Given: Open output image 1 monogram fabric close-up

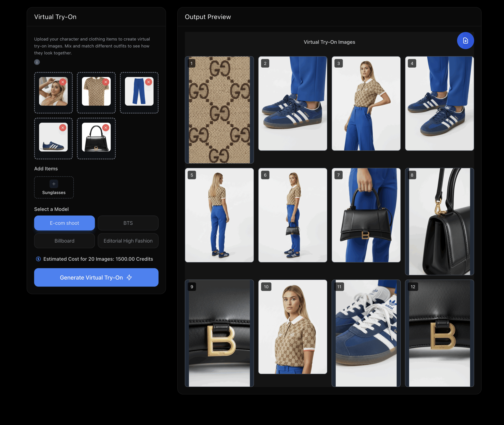Looking at the screenshot, I should 219,110.
